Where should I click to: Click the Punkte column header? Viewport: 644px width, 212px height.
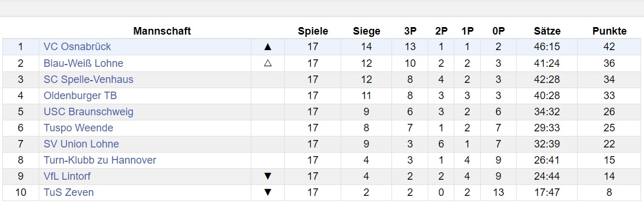609,31
